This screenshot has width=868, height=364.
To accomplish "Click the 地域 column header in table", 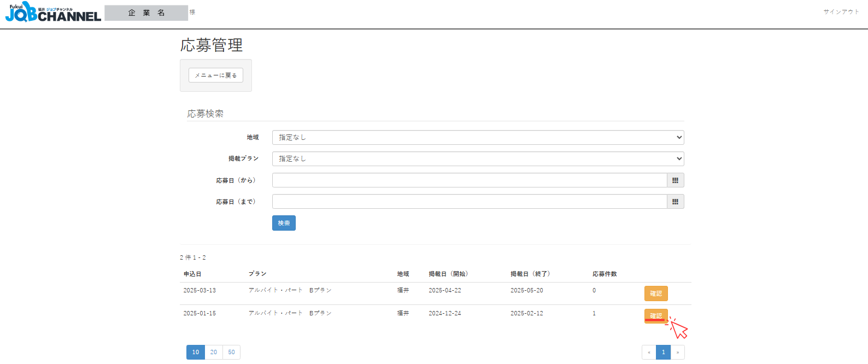I will pyautogui.click(x=403, y=274).
